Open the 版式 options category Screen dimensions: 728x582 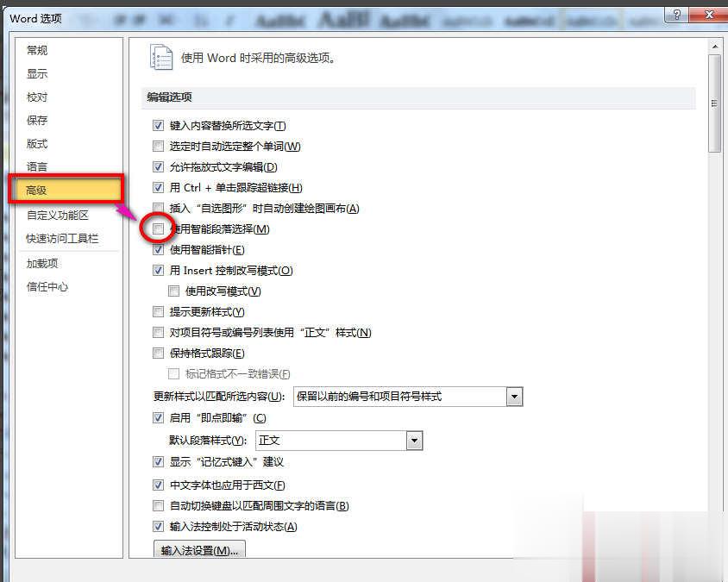(37, 144)
